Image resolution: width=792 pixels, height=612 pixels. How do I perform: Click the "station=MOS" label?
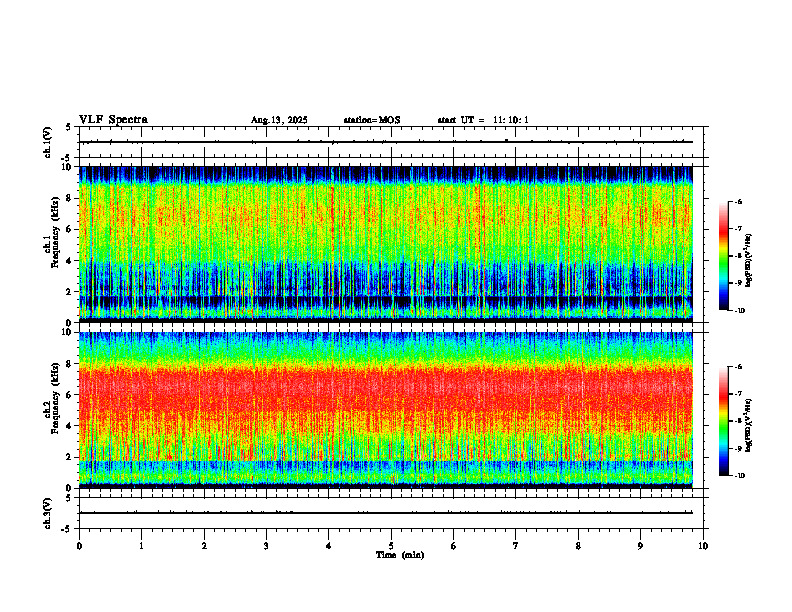tap(372, 120)
